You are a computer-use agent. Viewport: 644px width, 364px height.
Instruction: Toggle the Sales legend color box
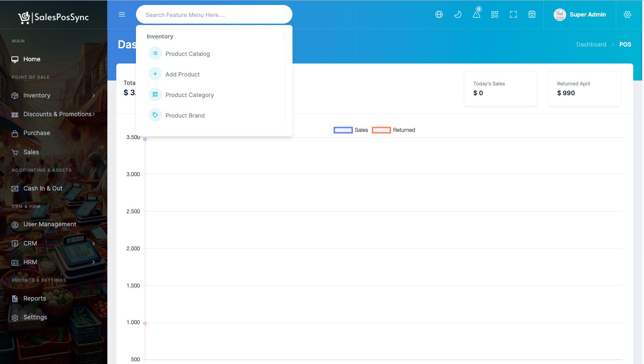[343, 130]
